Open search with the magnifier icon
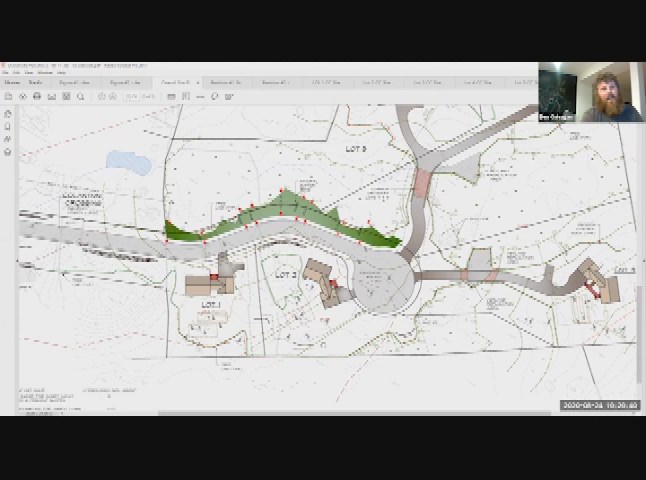The width and height of the screenshot is (646, 480). (x=80, y=97)
